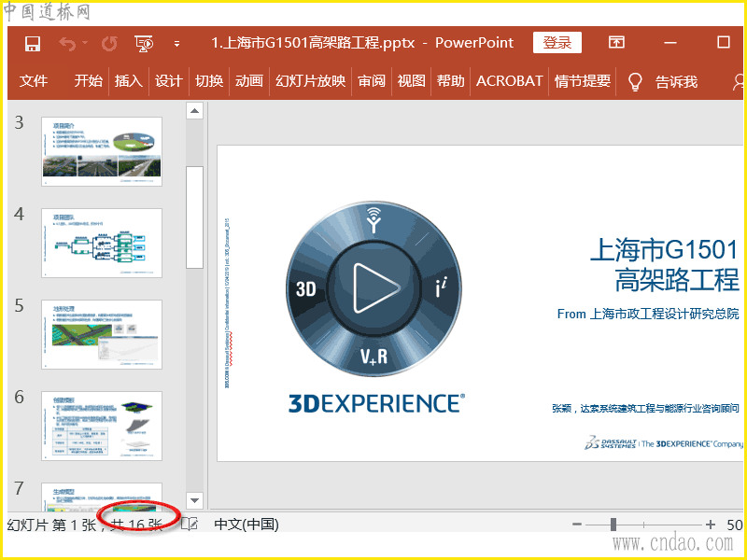Switch to the 插入 tab

[129, 81]
